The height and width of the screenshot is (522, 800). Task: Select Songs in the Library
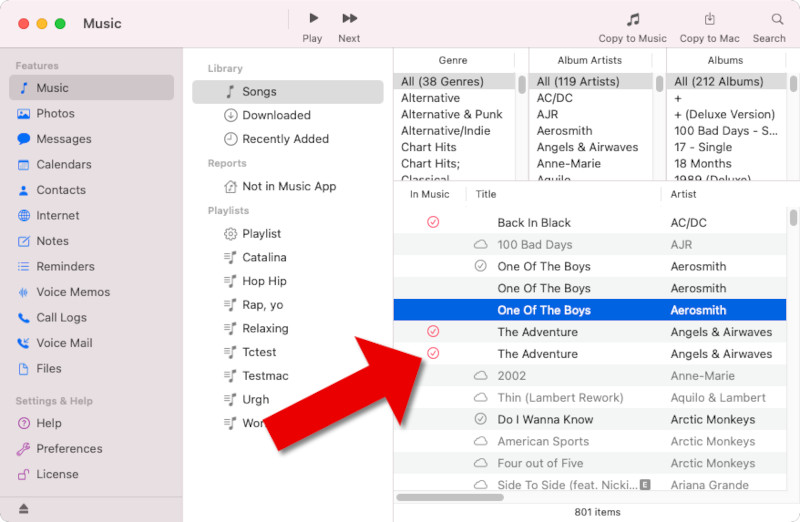[x=288, y=91]
